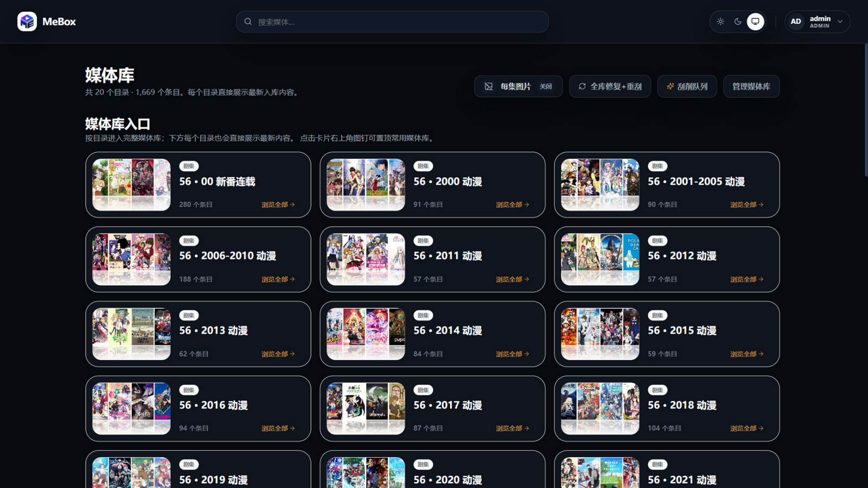Browse all in 2006-2010 动漫 library
Image resolution: width=868 pixels, height=488 pixels.
pos(278,279)
